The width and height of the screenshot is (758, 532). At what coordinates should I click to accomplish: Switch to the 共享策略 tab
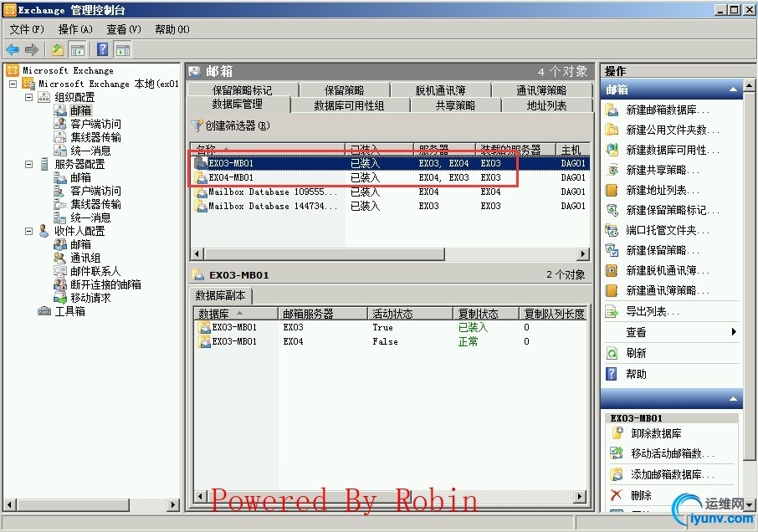point(455,105)
